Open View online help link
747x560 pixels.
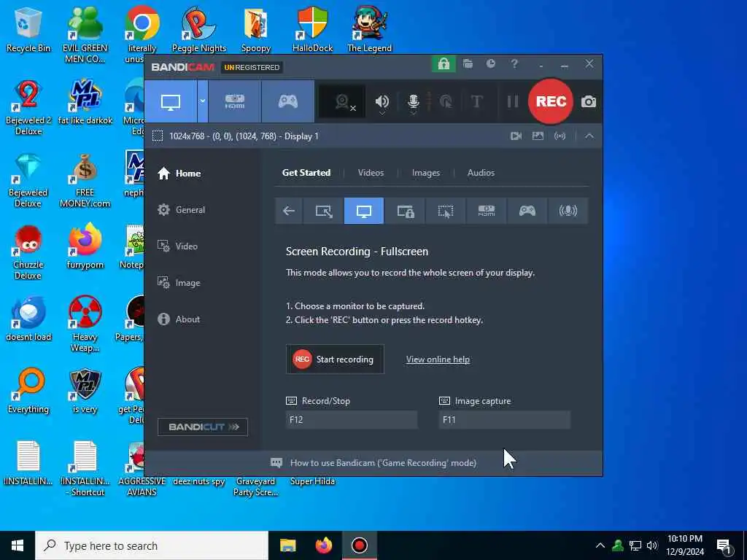coord(438,359)
